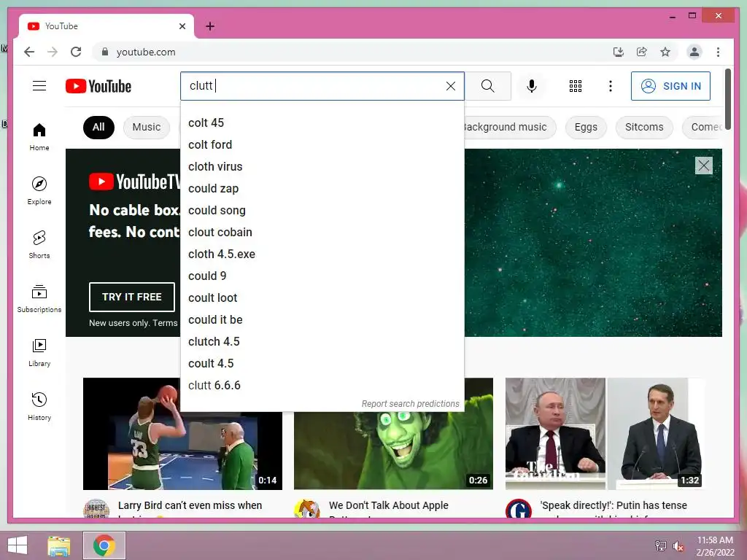The height and width of the screenshot is (560, 747).
Task: Open the 'Speak directly!' Putin video title
Action: pos(614,506)
